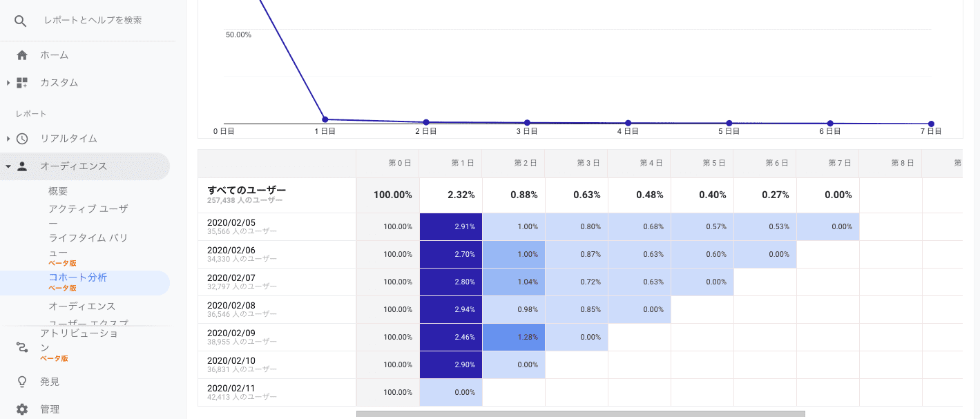Click the search magnifier icon

pyautogui.click(x=21, y=21)
